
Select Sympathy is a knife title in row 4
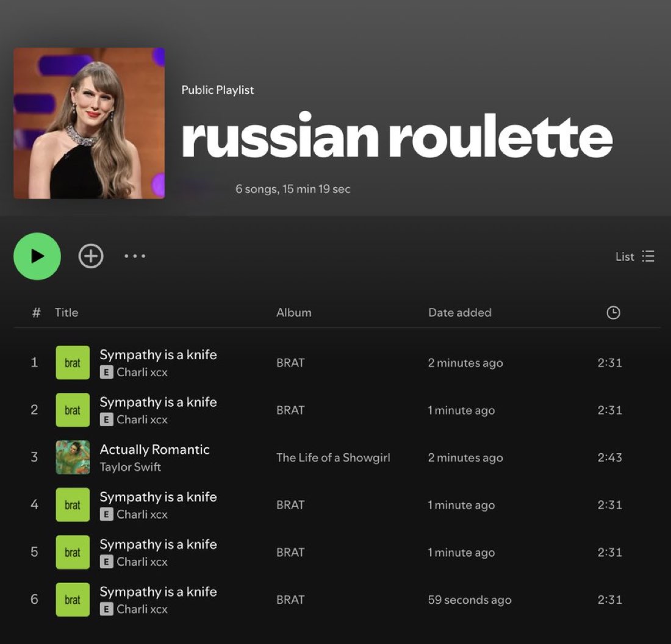click(x=159, y=497)
